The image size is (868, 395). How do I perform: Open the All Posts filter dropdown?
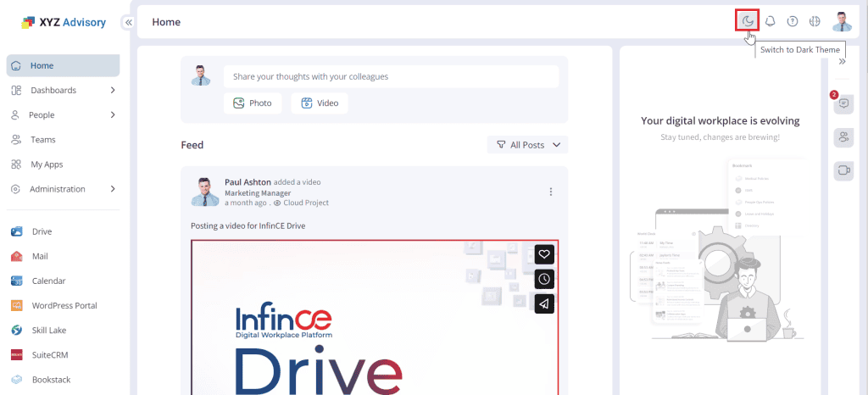(527, 145)
